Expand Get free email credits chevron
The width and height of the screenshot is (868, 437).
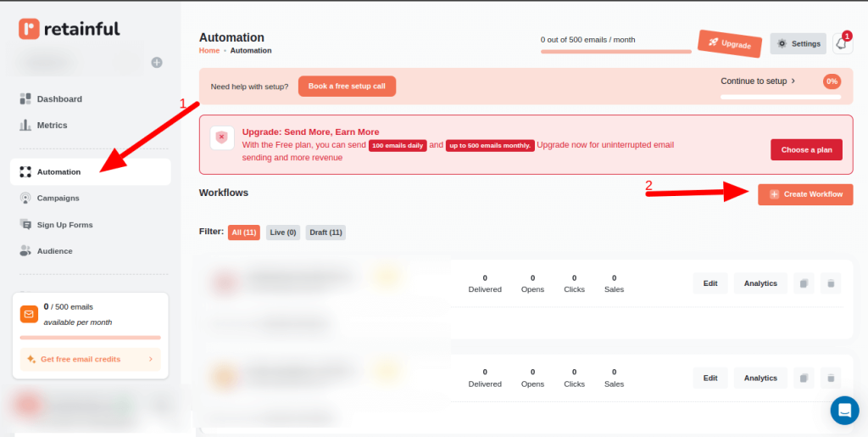[151, 360]
